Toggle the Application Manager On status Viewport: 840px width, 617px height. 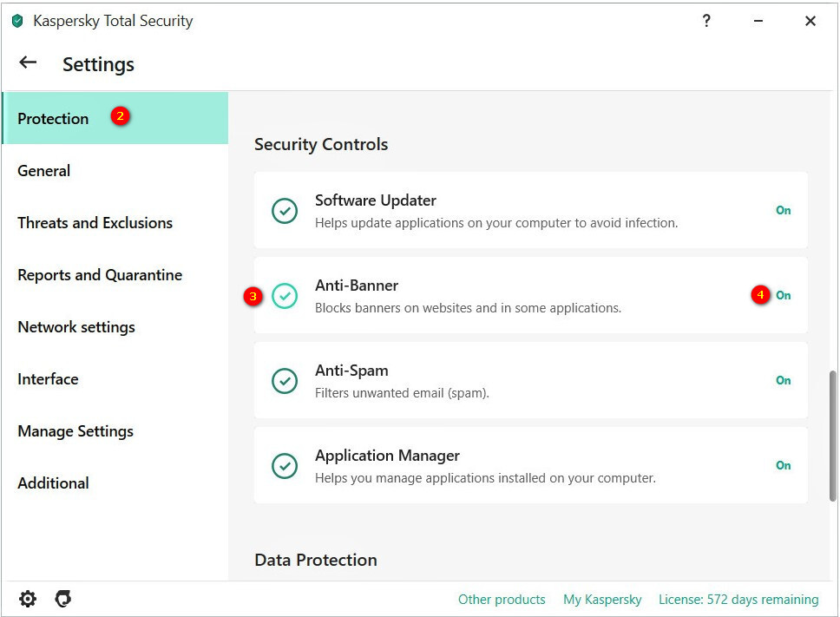coord(783,466)
